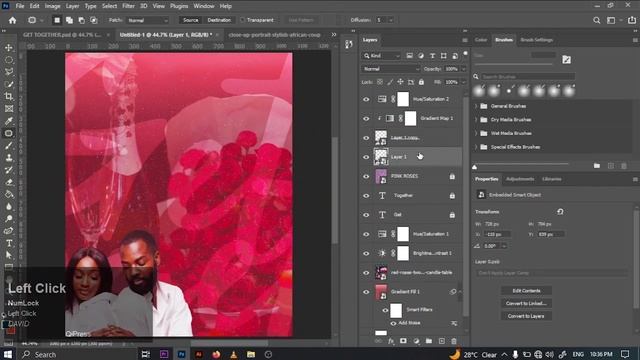640x360 pixels.
Task: Click the reset transform icon in Properties
Action: pos(560,211)
